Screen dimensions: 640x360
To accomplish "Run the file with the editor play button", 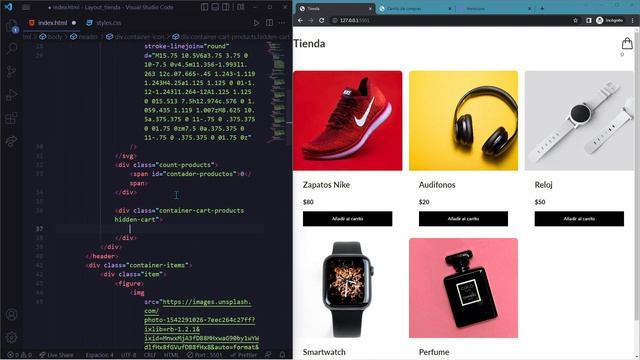I will [256, 23].
